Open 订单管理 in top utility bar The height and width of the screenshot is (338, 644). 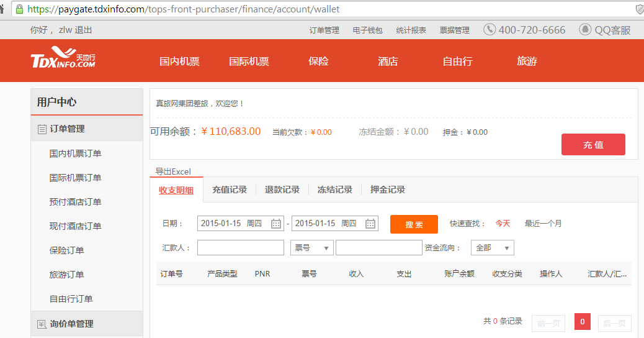324,30
